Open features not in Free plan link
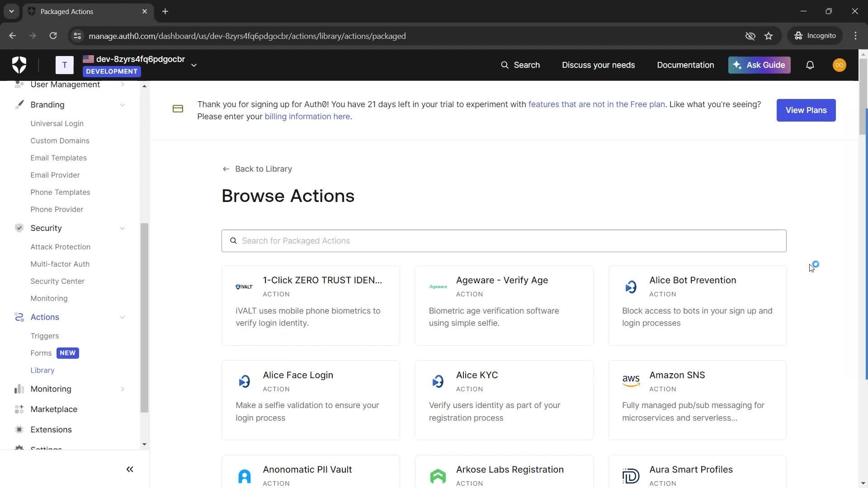 point(596,104)
